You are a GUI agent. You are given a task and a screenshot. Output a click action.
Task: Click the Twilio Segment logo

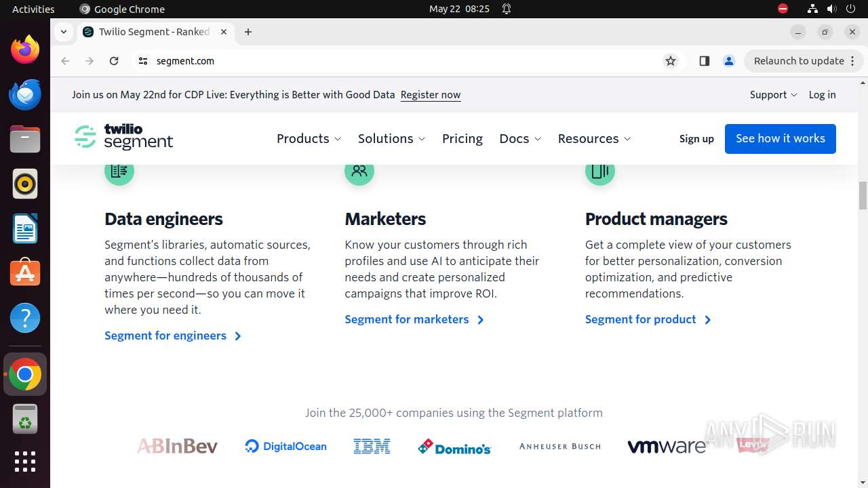(x=124, y=137)
